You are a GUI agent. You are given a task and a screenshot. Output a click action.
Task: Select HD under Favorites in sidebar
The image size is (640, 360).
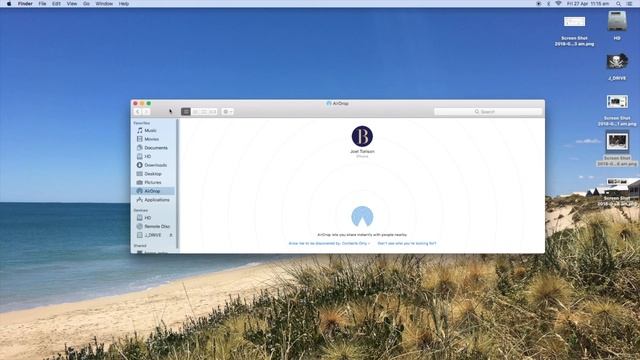pyautogui.click(x=153, y=156)
